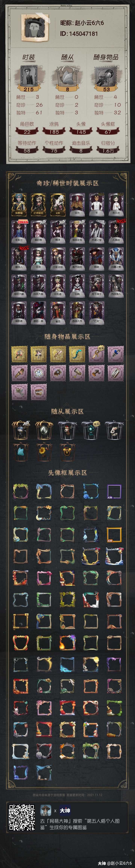This screenshot has height=868, width=135.
Task: Select the blue umbrella accessory stamp
Action: tap(115, 354)
